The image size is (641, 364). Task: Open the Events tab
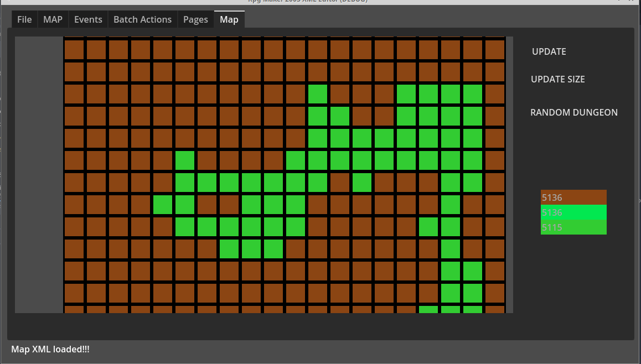[88, 19]
